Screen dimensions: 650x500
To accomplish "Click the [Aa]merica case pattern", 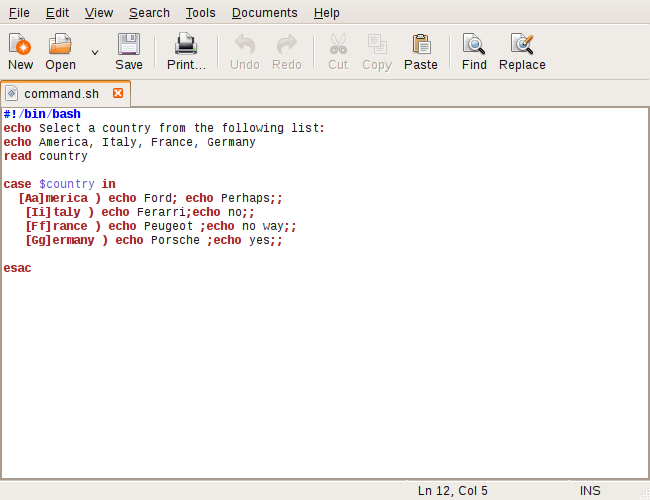I will [x=53, y=198].
